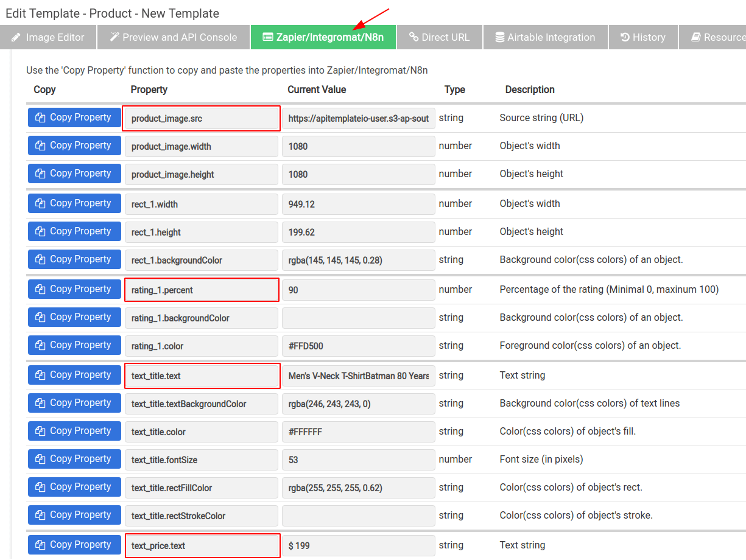Copy Property for text_title.rectFillColor
746x560 pixels.
pyautogui.click(x=74, y=487)
